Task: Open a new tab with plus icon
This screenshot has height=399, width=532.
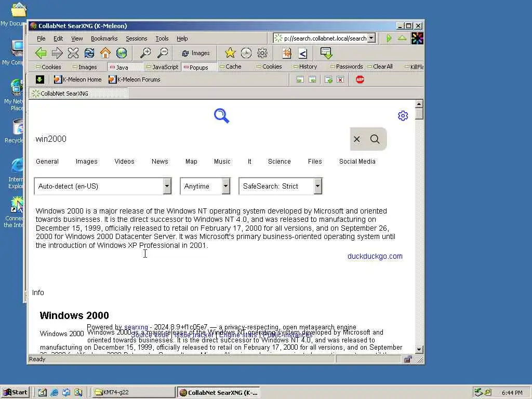Action: coord(328,79)
